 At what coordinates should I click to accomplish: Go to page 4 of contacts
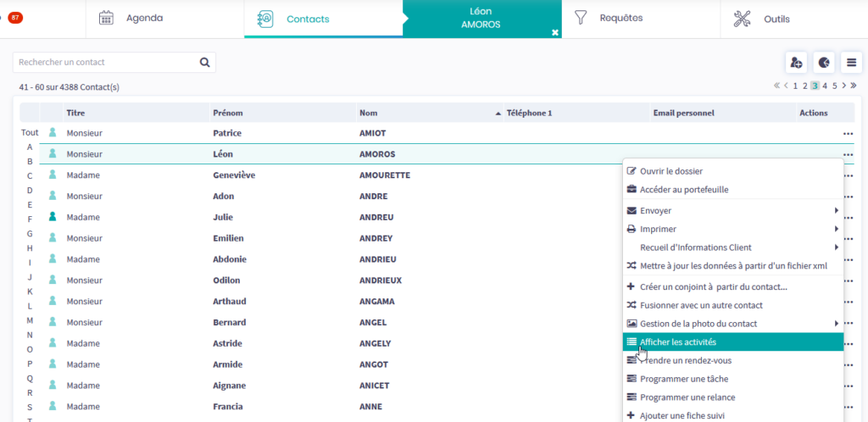click(x=825, y=86)
